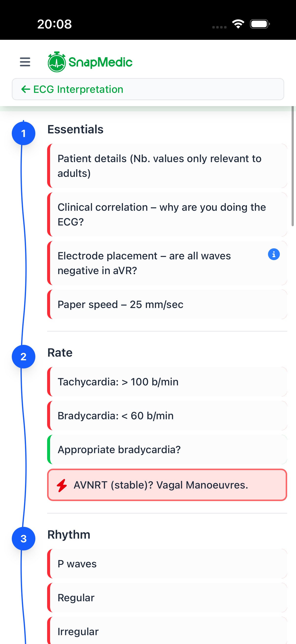
Task: Tap Tachycardia > 100 b/min item
Action: point(167,382)
